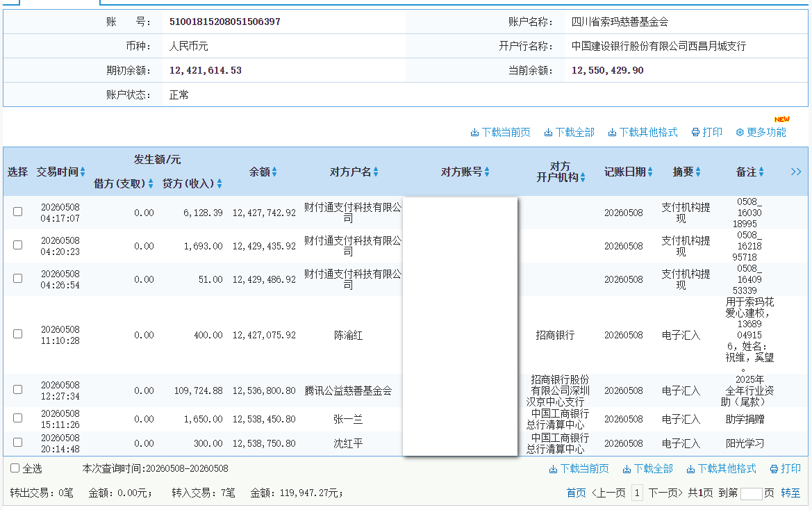
Task: Select the 04:20:23 transaction checkbox
Action: (17, 245)
